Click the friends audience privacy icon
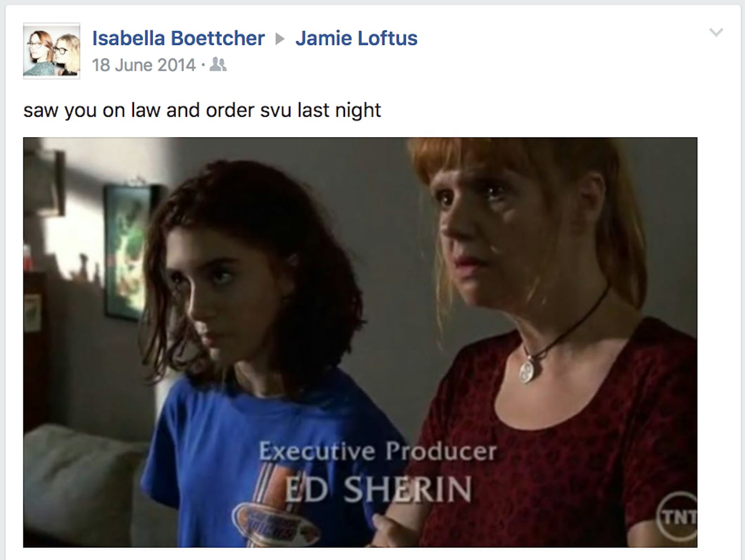Image resolution: width=745 pixels, height=560 pixels. point(218,65)
